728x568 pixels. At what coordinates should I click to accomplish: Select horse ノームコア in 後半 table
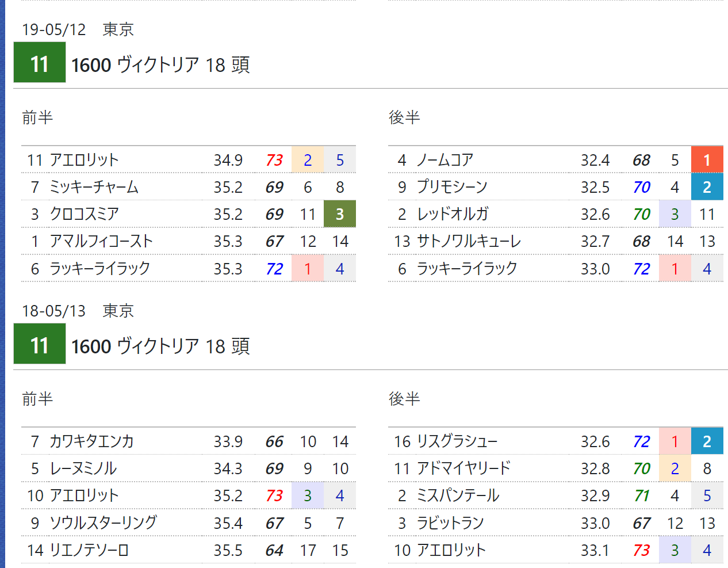445,160
